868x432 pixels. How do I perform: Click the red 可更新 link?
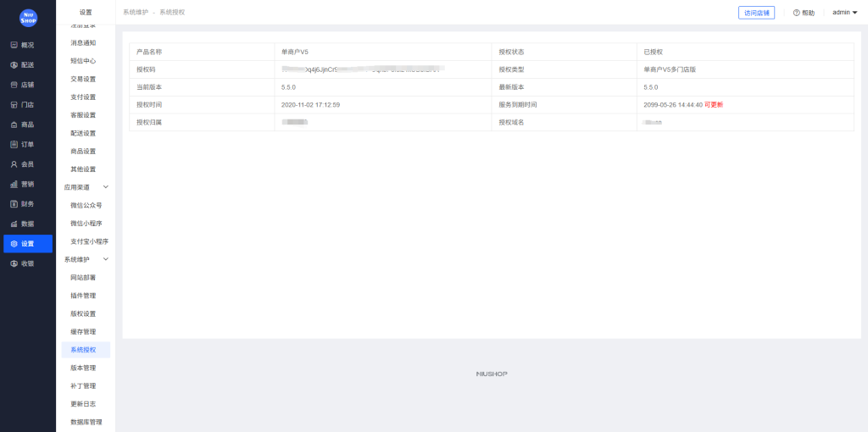(x=714, y=104)
